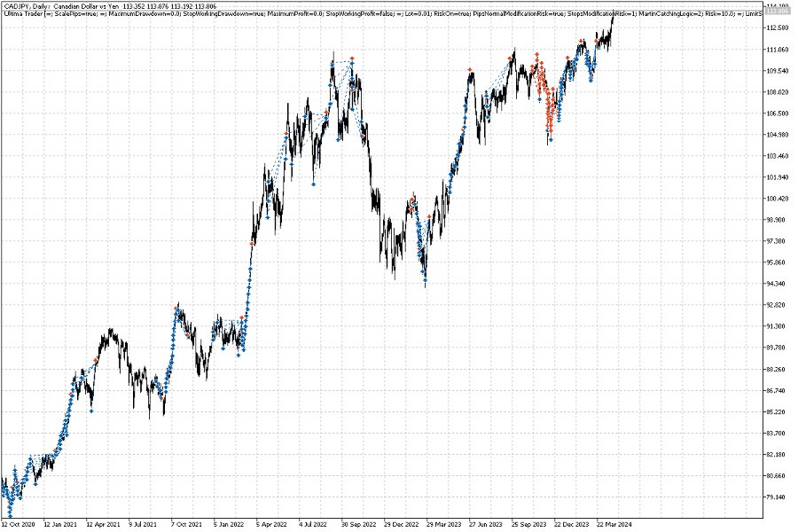Screen dimensions: 798x532
Task: Select the 29 Dec 2022 date label
Action: 401,524
